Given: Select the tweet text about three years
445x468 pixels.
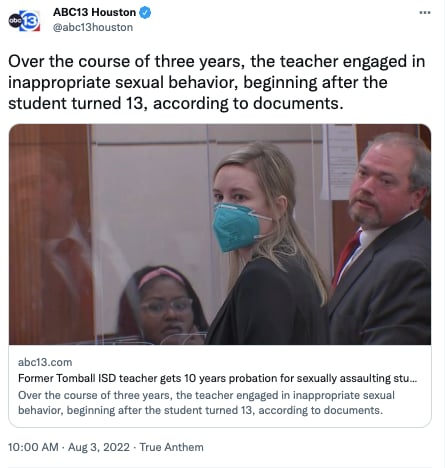Looking at the screenshot, I should (x=217, y=82).
